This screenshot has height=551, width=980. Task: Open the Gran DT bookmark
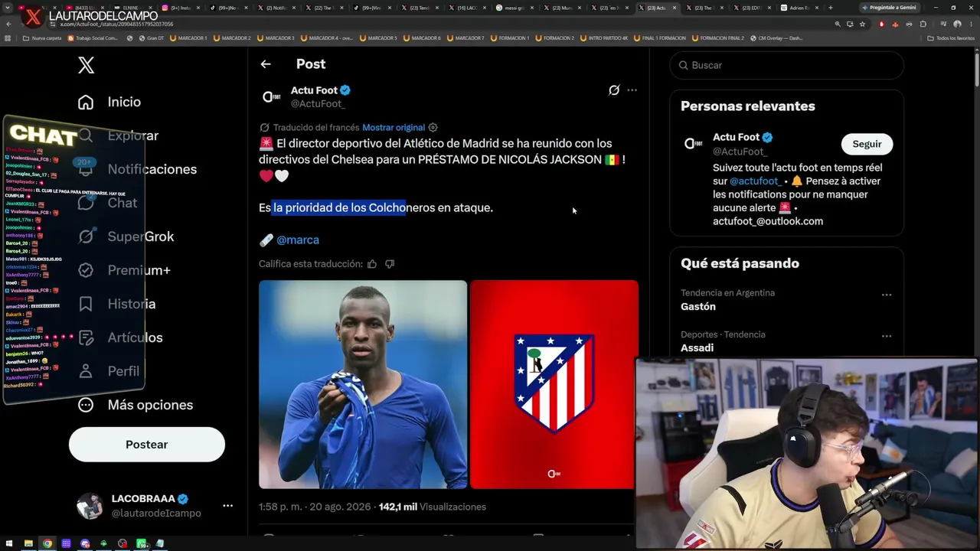[x=153, y=37]
